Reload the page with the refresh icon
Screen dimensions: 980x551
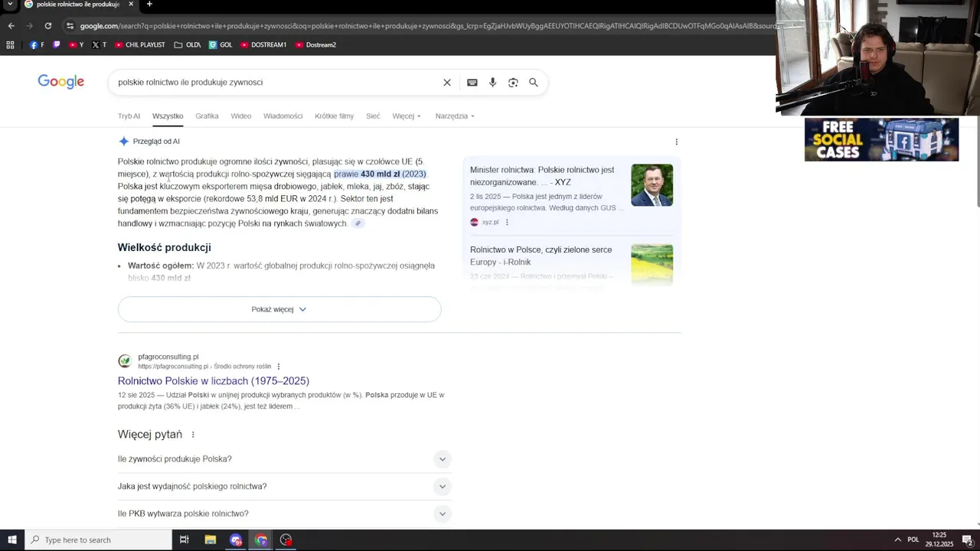pyautogui.click(x=47, y=25)
